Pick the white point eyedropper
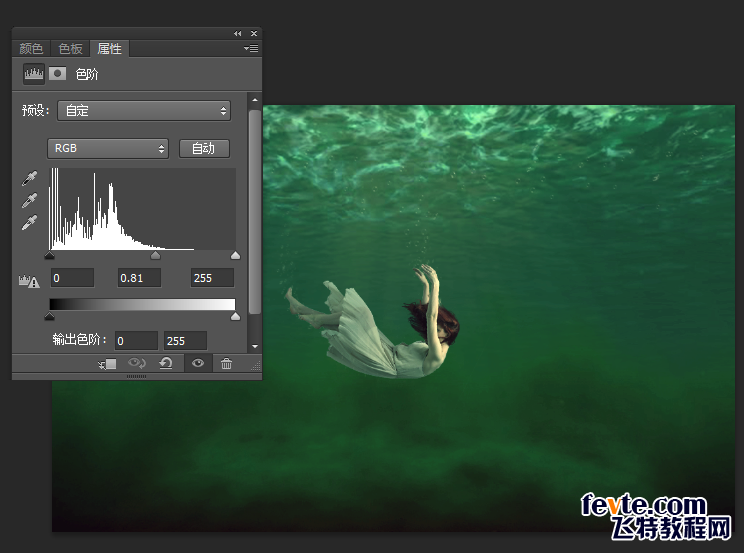 (31, 222)
